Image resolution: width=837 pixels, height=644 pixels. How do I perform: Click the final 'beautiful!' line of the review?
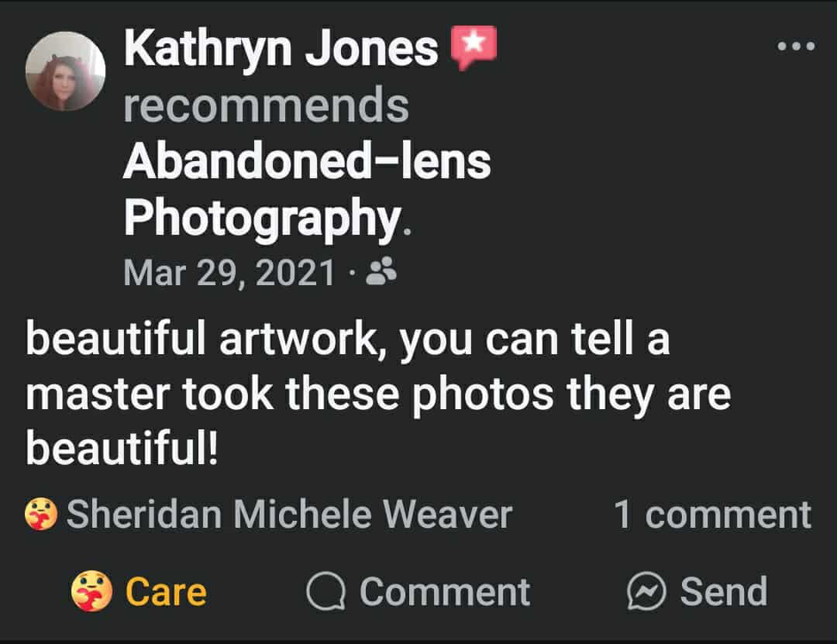point(122,448)
